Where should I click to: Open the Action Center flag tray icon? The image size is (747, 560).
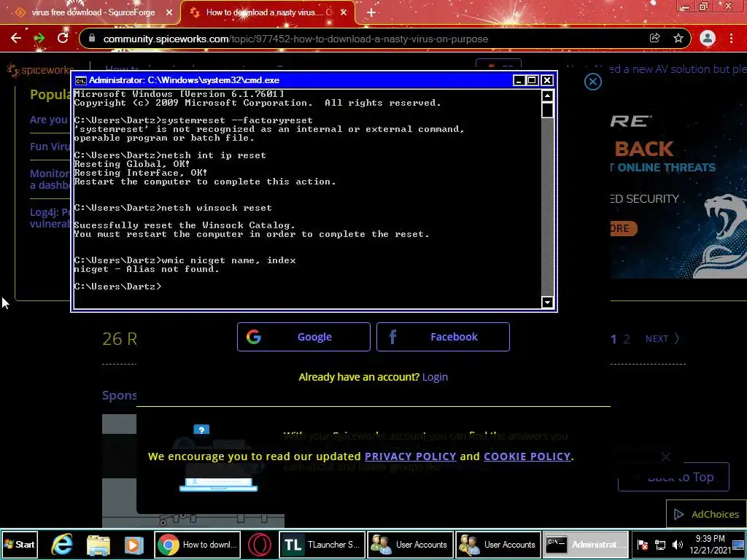click(x=642, y=545)
